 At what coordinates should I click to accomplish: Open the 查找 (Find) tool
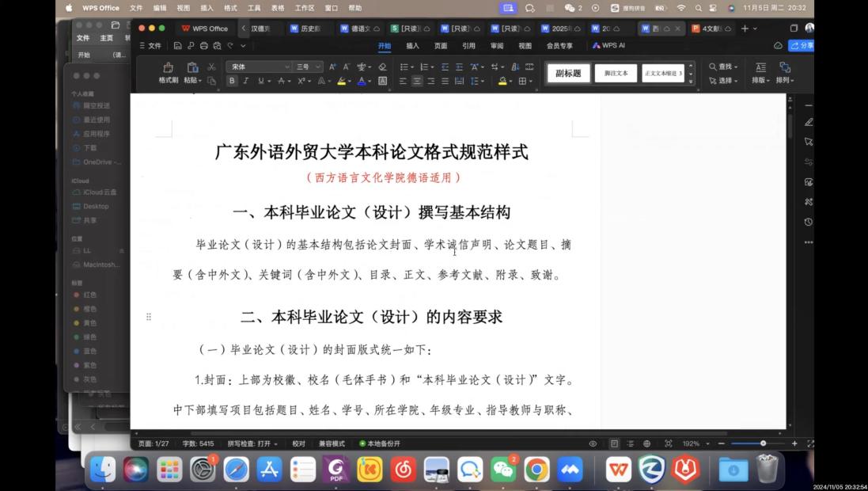(724, 67)
